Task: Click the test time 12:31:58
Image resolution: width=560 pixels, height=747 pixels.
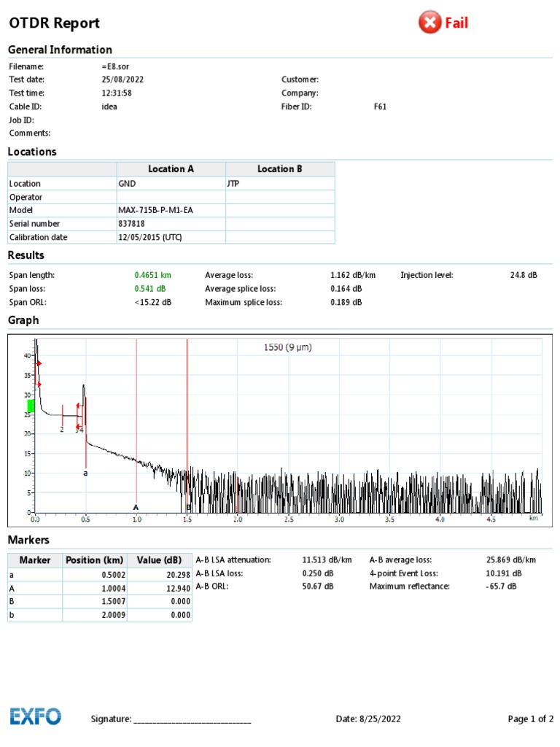Action: click(116, 93)
